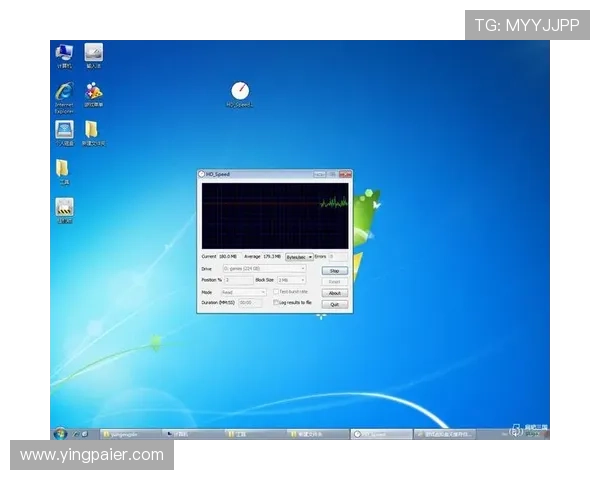Click the Quit button in HD_Speed
The height and width of the screenshot is (480, 600).
[335, 304]
